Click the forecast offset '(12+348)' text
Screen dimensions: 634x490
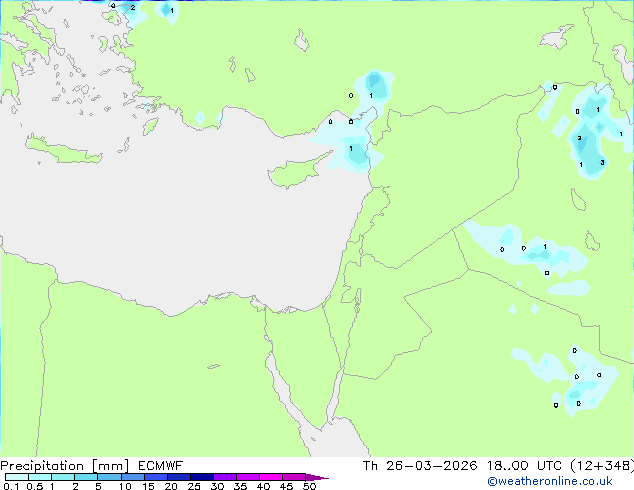[602, 466]
